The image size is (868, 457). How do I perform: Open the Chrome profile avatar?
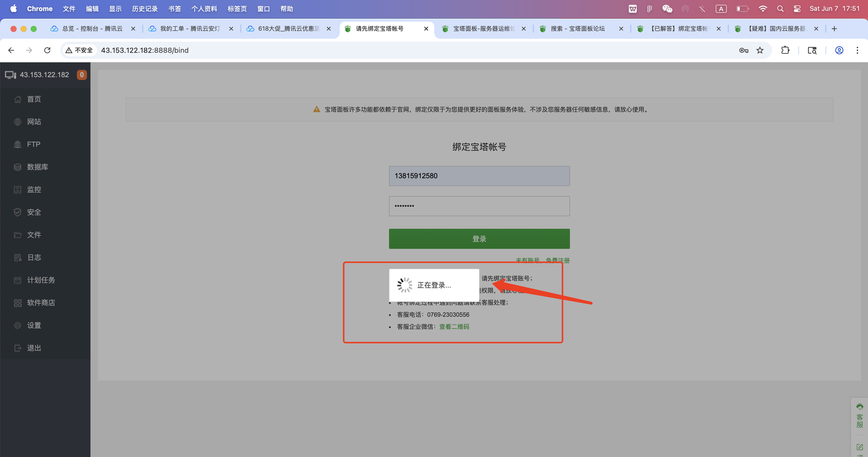839,50
